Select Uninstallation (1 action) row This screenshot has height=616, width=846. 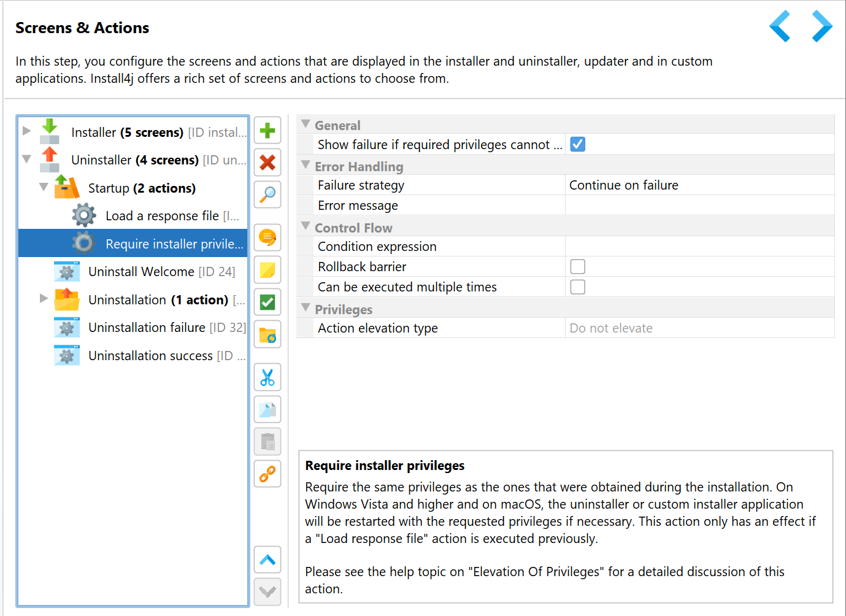tap(133, 299)
